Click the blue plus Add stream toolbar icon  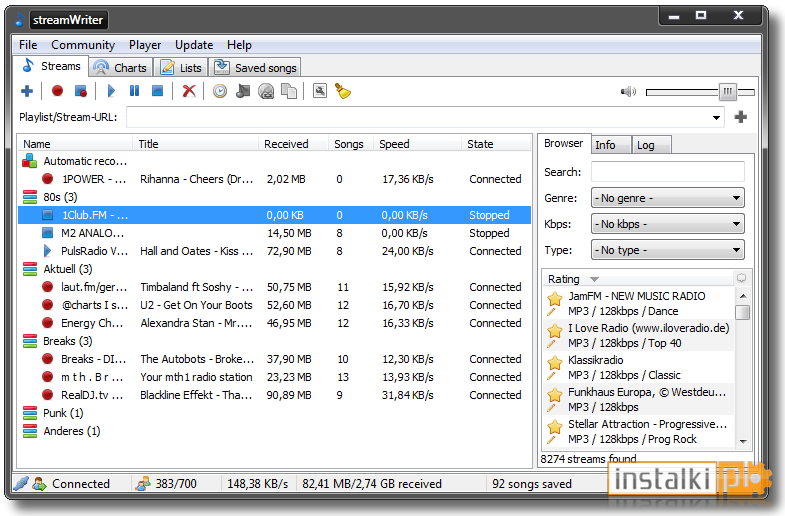tap(27, 91)
